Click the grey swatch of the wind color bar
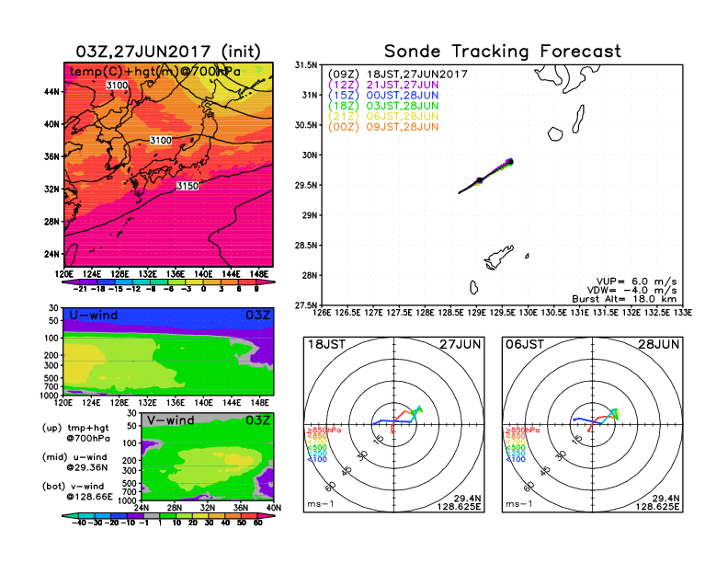Screen dimensions: 728x563 pyautogui.click(x=152, y=515)
